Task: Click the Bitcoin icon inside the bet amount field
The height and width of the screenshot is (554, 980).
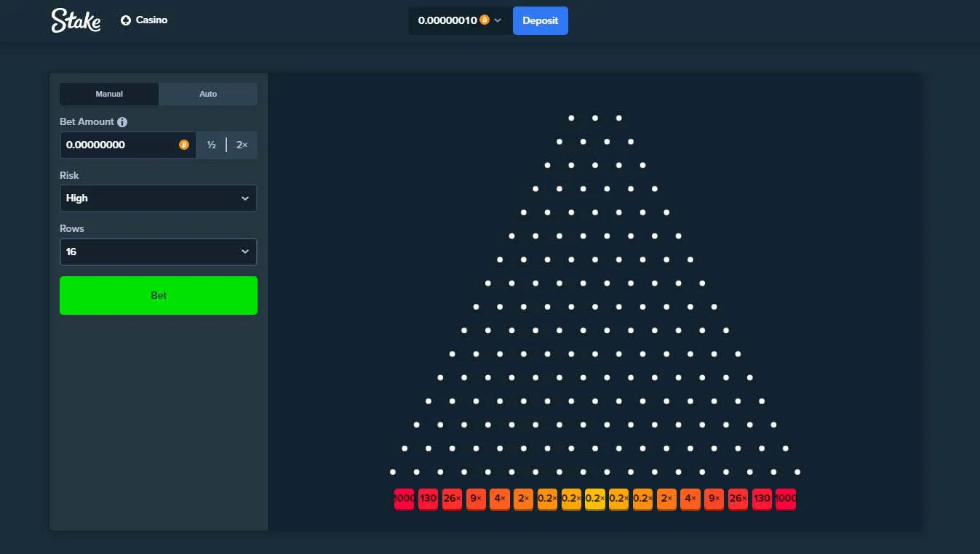Action: [183, 145]
